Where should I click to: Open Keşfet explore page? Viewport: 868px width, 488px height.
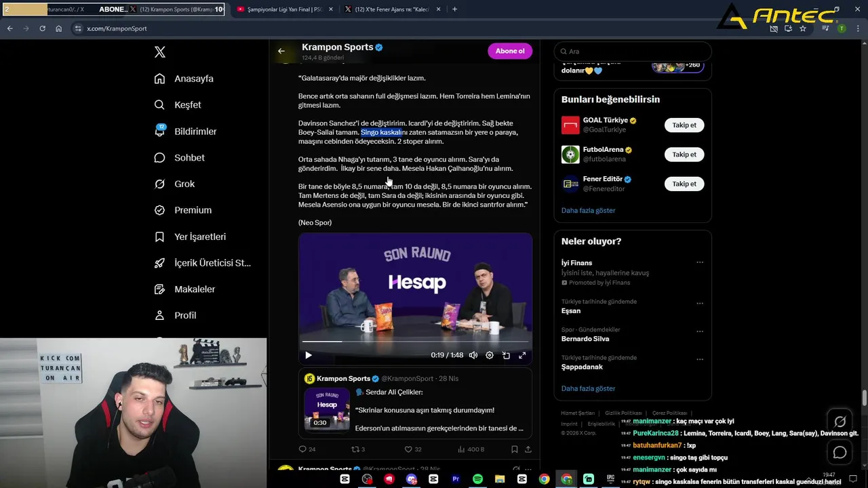click(178, 105)
